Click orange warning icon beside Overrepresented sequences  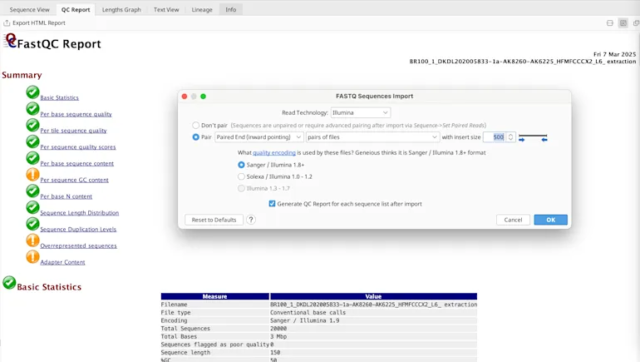[33, 240]
